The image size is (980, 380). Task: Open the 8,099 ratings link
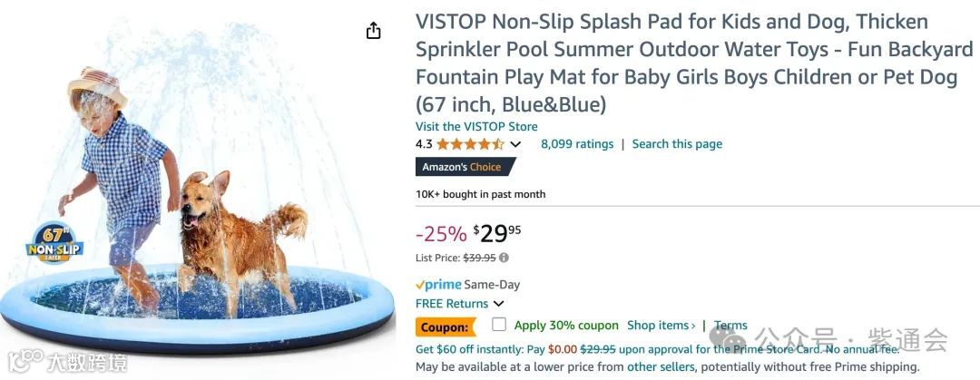coord(577,144)
